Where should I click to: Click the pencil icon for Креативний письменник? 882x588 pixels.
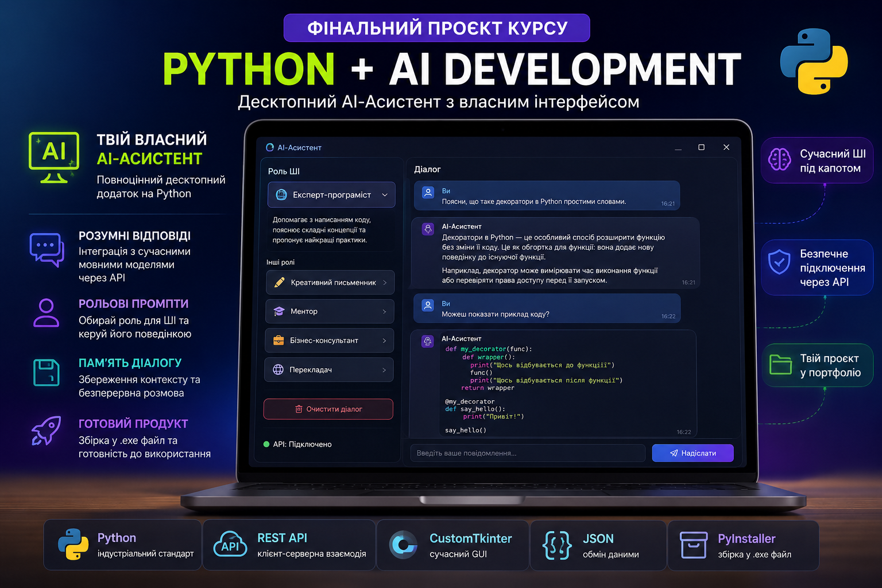tap(279, 283)
